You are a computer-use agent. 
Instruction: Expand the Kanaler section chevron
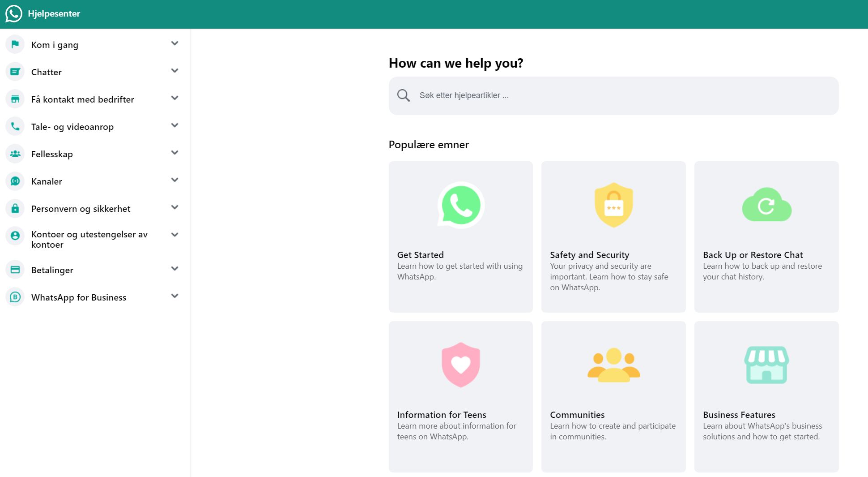tap(174, 180)
